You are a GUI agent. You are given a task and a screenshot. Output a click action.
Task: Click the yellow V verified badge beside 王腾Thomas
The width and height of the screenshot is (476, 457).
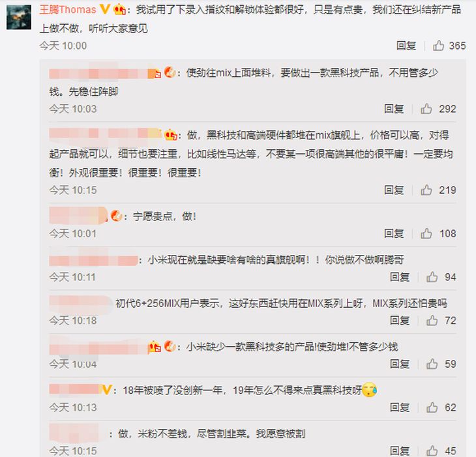(105, 9)
